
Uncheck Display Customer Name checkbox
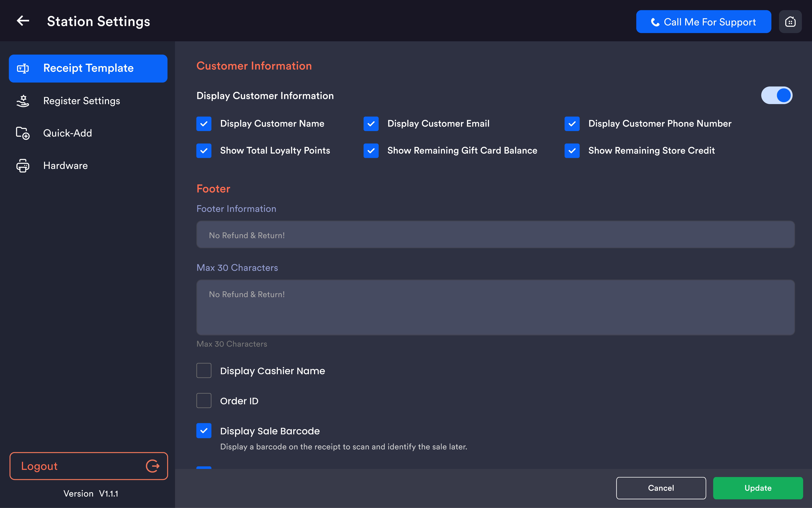(204, 124)
